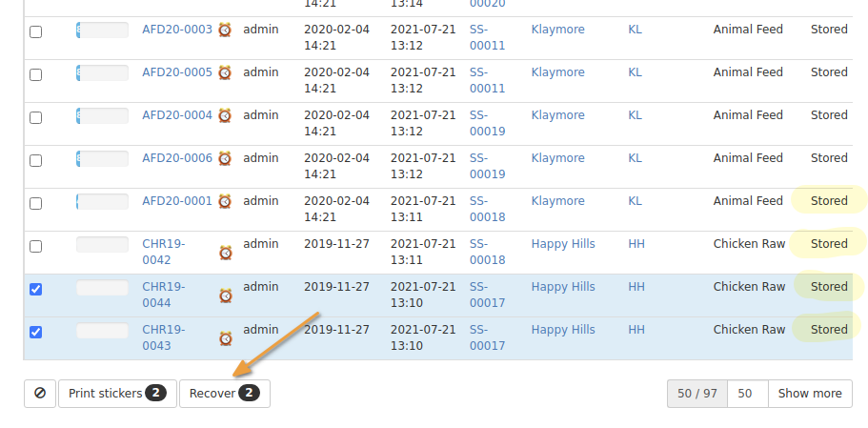Click alarm clock icon next to AFD20-0005
The image size is (868, 428).
225,72
